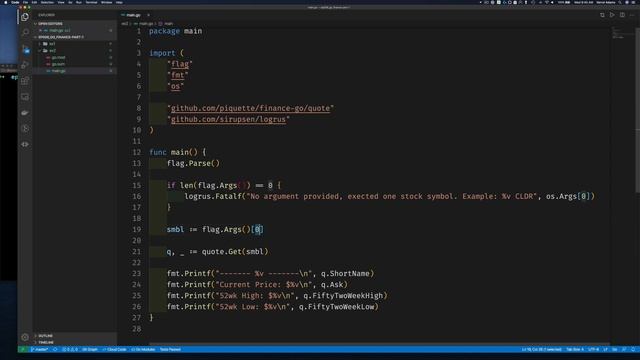Screen dimensions: 640x360
Task: Click the Open Changes icon in editor toolbar
Action: [x=602, y=15]
